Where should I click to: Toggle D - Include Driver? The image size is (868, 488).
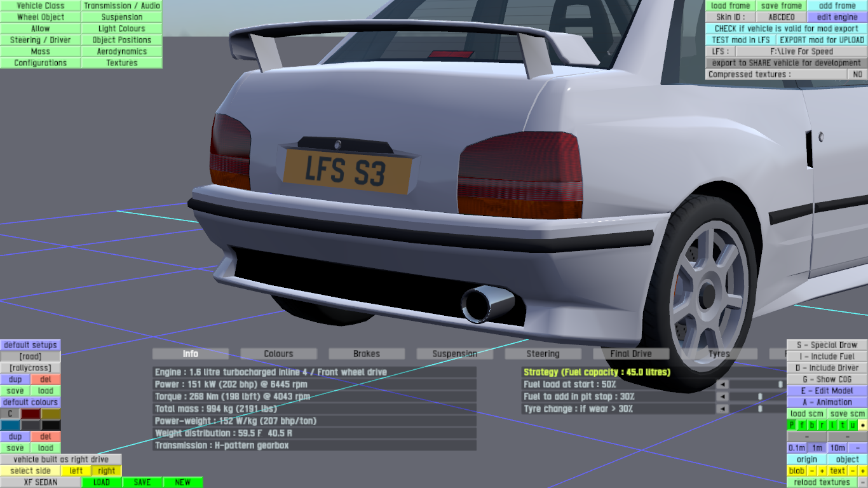[827, 368]
